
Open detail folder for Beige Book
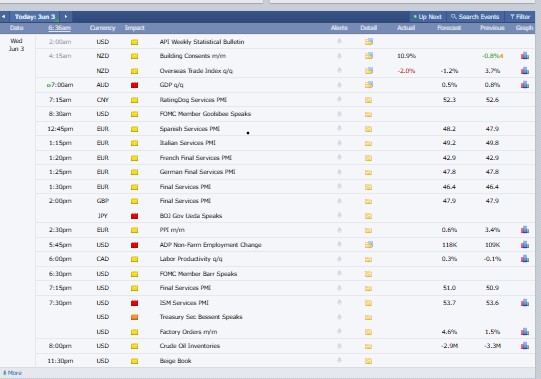368,361
